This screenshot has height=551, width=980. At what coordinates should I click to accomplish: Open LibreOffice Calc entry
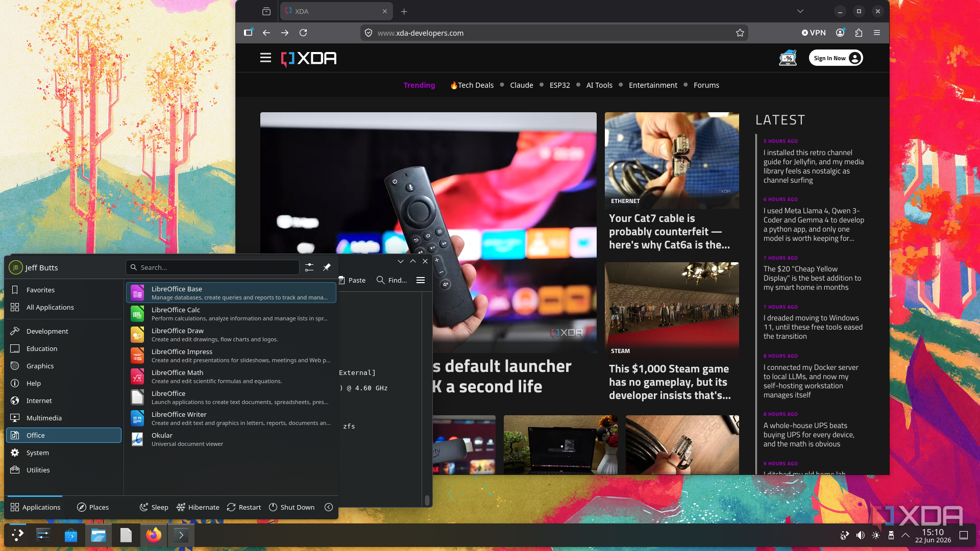(x=231, y=314)
